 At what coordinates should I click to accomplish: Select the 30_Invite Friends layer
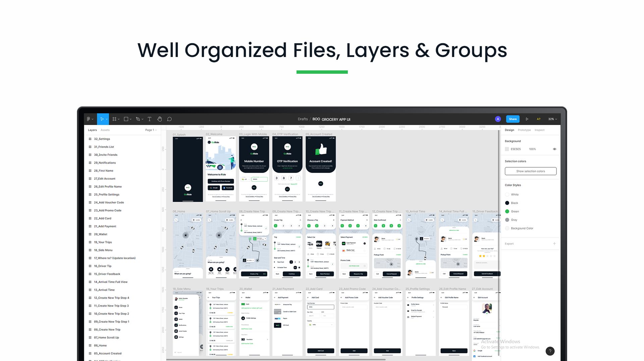click(x=106, y=155)
